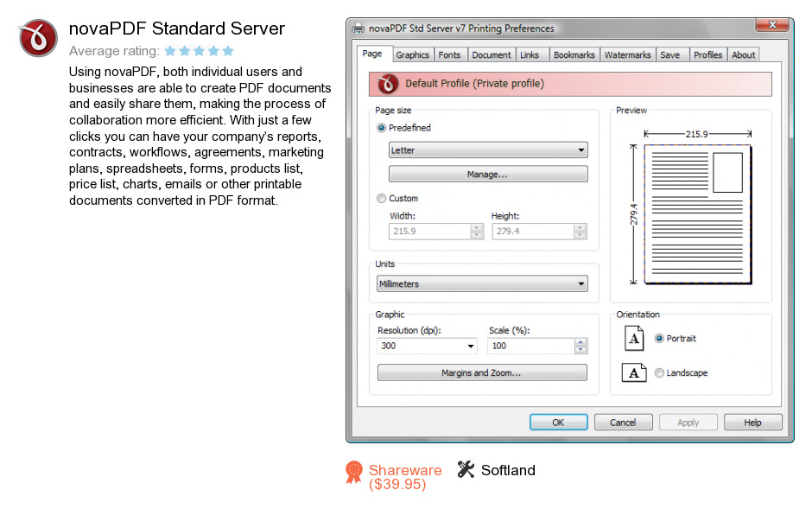Open the Profiles tab
812x515 pixels.
pos(707,55)
